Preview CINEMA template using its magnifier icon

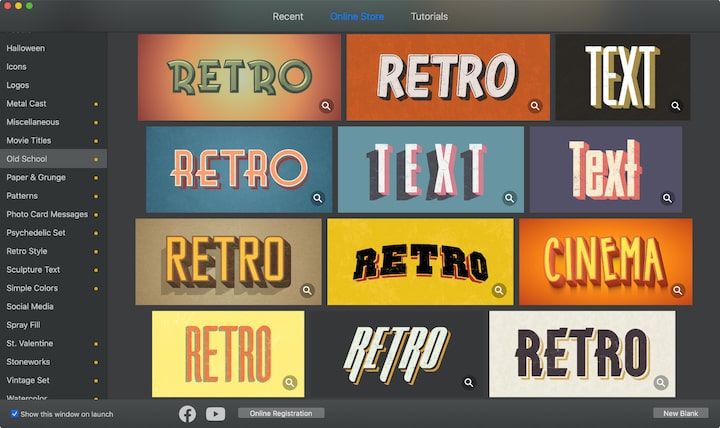pos(677,290)
